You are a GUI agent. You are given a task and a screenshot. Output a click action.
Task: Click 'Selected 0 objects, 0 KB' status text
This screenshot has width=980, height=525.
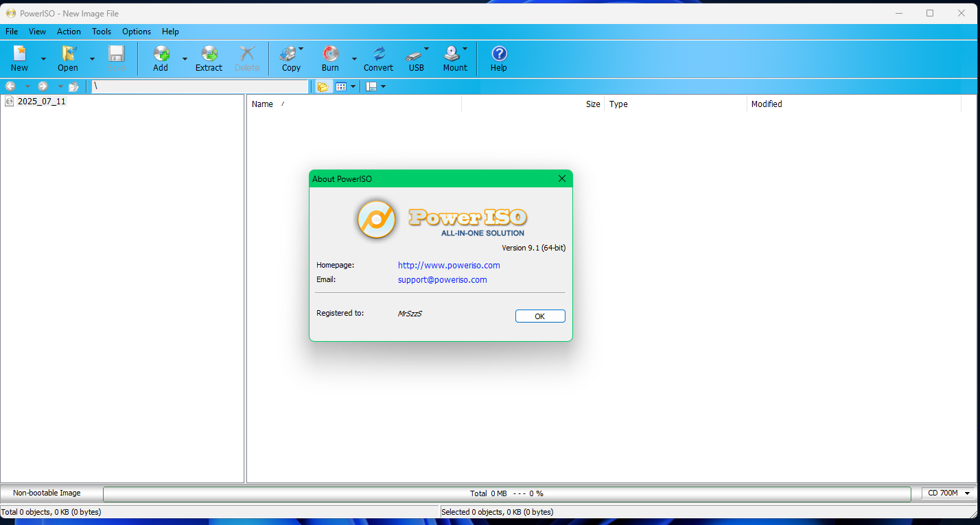coord(498,512)
